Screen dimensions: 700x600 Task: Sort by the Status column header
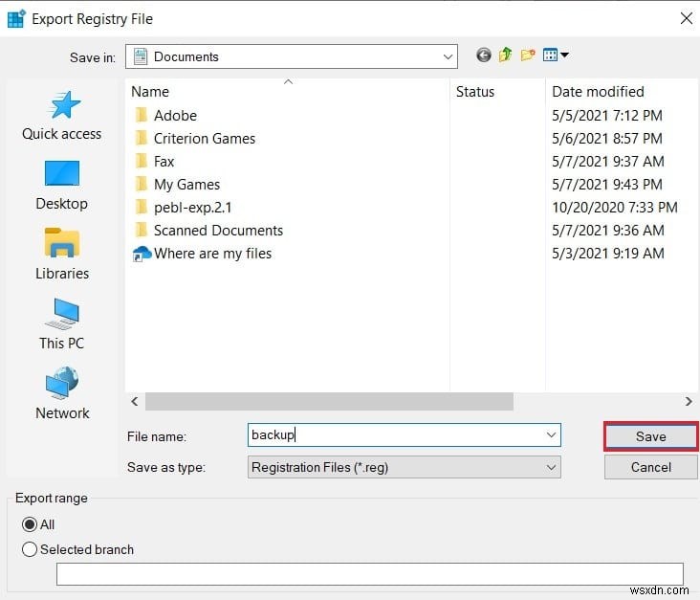coord(497,91)
